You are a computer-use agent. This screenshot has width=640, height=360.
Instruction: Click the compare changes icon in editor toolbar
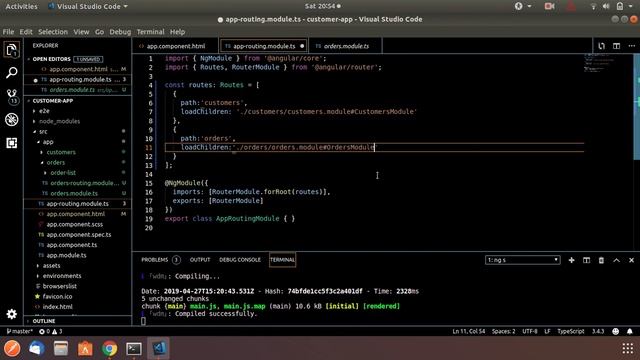pos(601,46)
